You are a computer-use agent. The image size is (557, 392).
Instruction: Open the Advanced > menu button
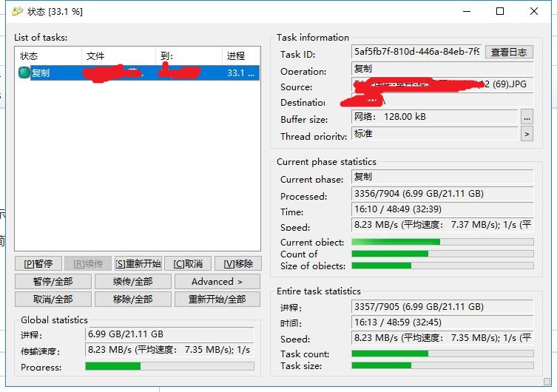click(x=217, y=281)
